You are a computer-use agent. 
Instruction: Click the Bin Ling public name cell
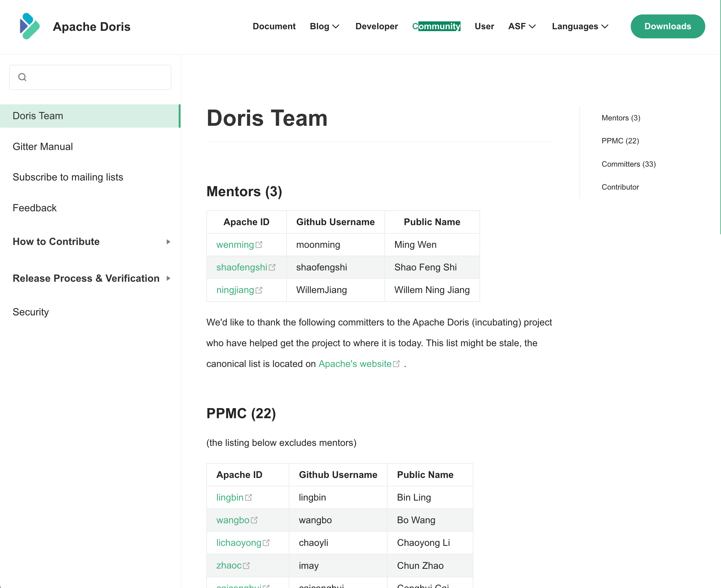point(430,497)
